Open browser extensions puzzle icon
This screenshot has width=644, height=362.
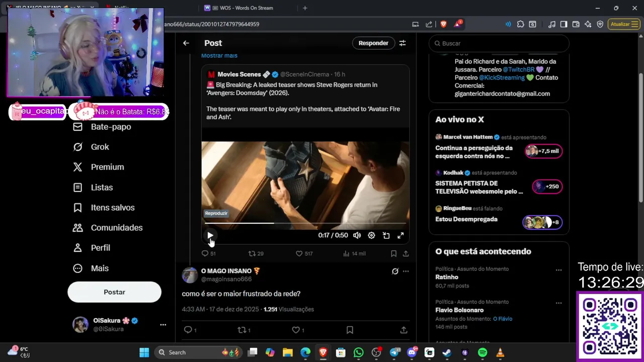point(520,24)
